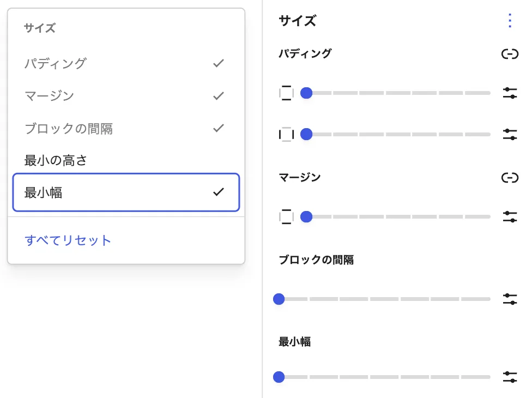Open the サイズ options three-dot menu
The width and height of the screenshot is (532, 398).
(510, 21)
